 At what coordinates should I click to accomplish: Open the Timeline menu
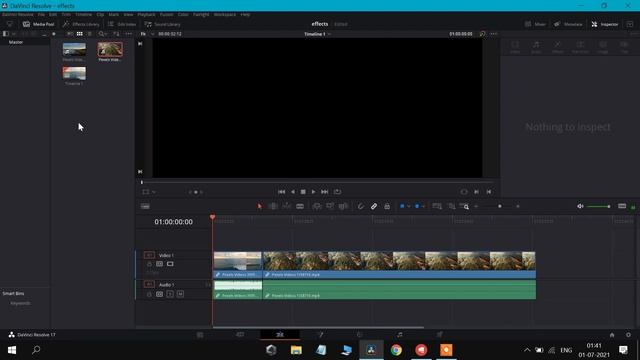pyautogui.click(x=83, y=14)
